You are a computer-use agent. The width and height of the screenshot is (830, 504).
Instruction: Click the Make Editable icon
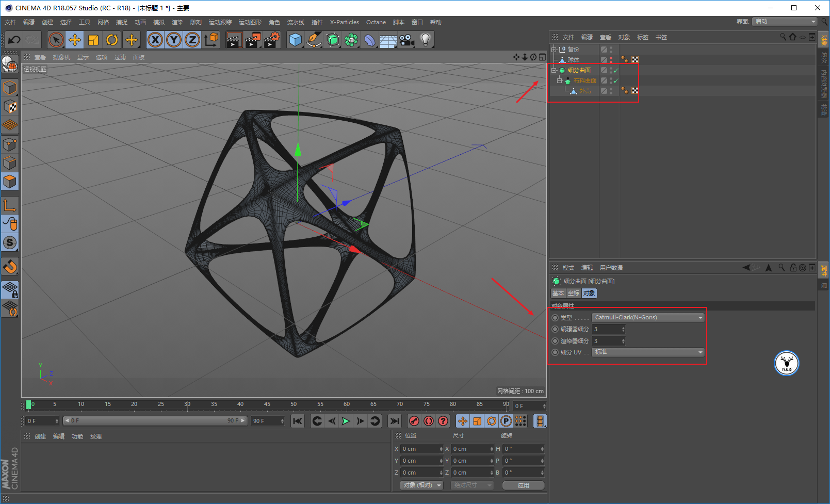(10, 64)
